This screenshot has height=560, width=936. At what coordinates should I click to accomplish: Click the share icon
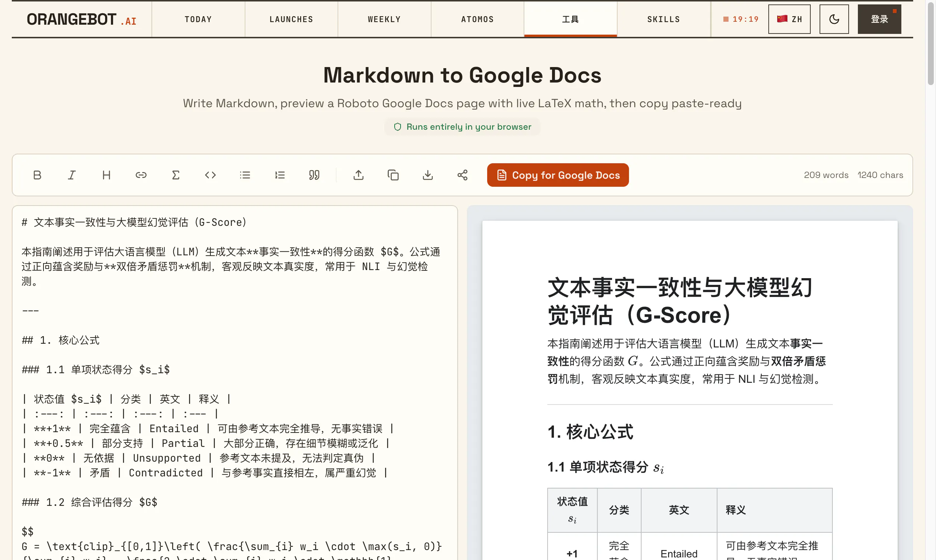462,175
